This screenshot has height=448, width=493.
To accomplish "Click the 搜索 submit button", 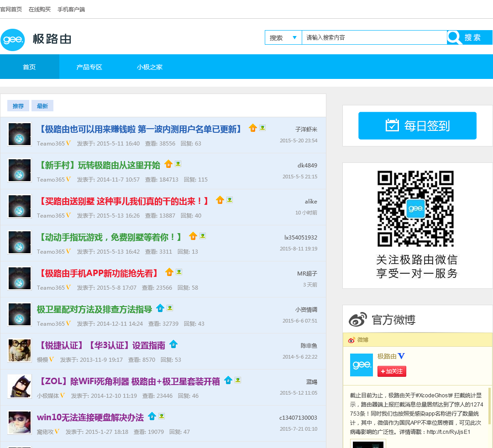I will 470,37.
